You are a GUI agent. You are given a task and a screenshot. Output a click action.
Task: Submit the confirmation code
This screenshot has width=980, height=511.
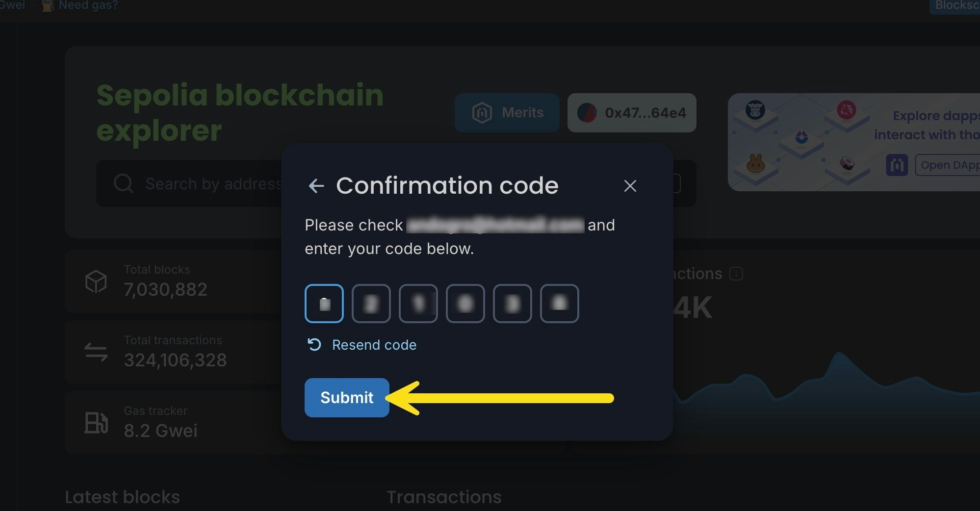[347, 397]
